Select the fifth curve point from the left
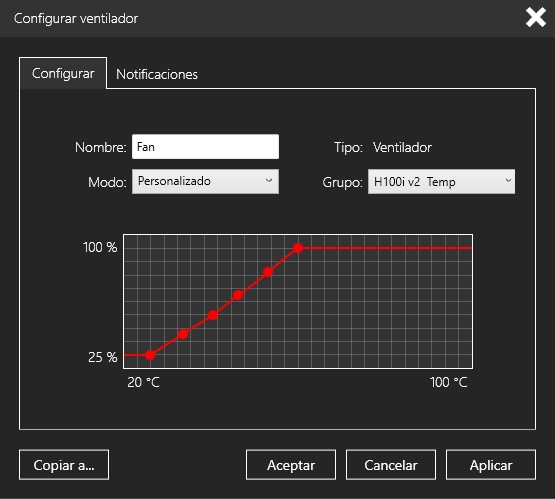Viewport: 555px width, 499px height. point(268,272)
